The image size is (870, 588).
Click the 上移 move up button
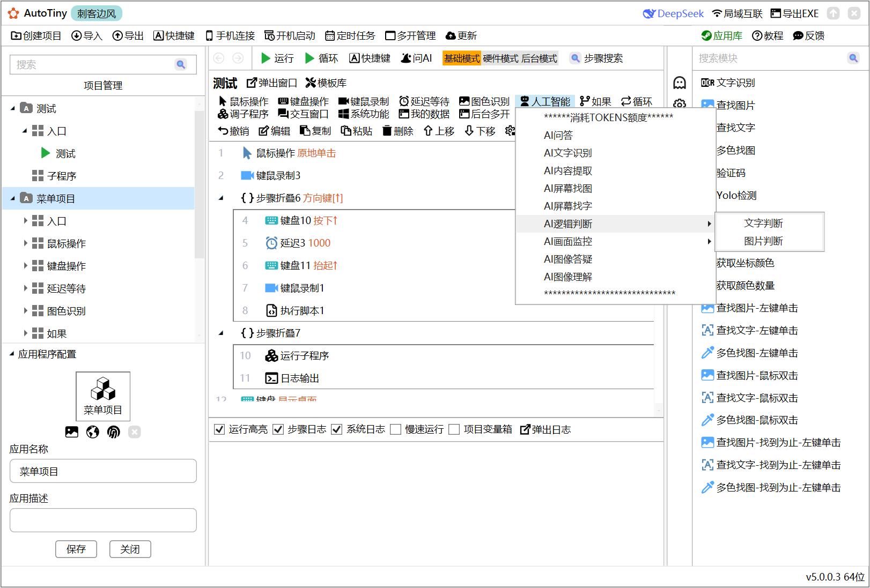tap(439, 131)
